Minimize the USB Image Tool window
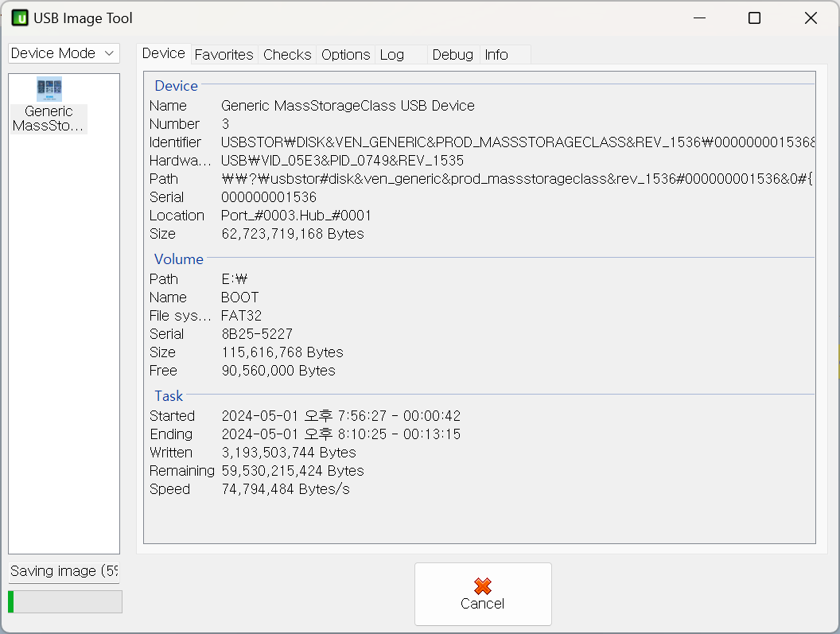Viewport: 840px width, 634px height. pos(699,18)
